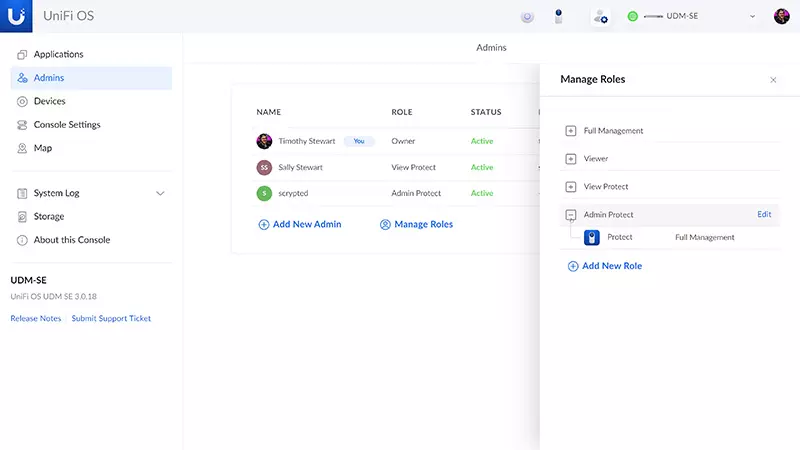Expand the Viewer role
The image size is (800, 450).
tap(570, 159)
